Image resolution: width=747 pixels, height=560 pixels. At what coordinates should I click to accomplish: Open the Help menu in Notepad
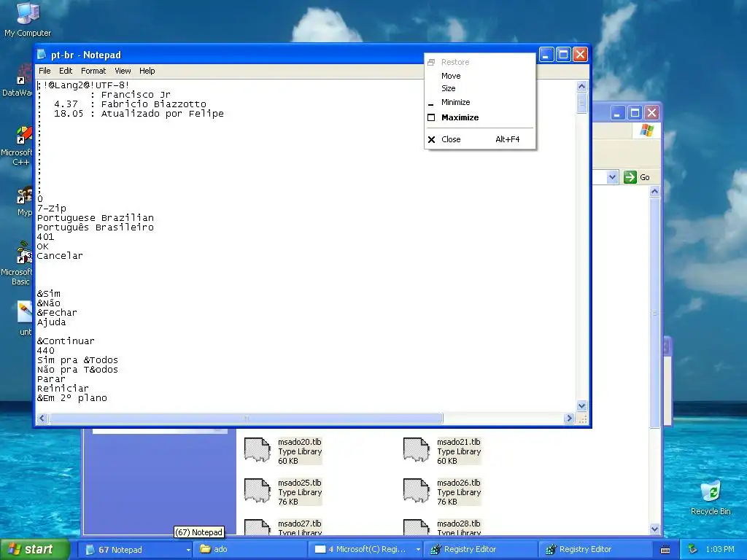click(147, 71)
